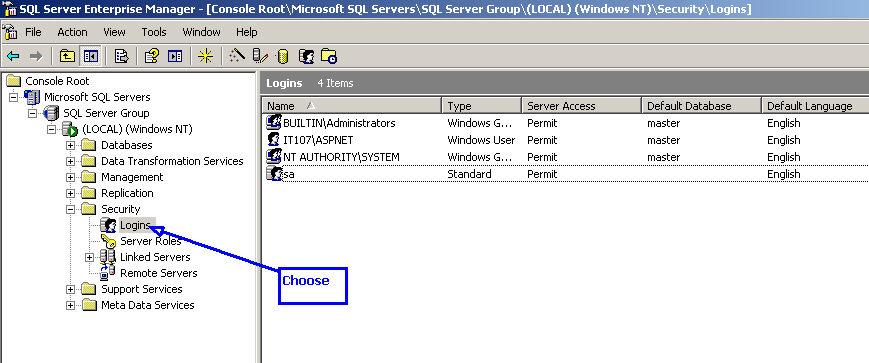Click the Remote Servers tree icon

pyautogui.click(x=108, y=273)
